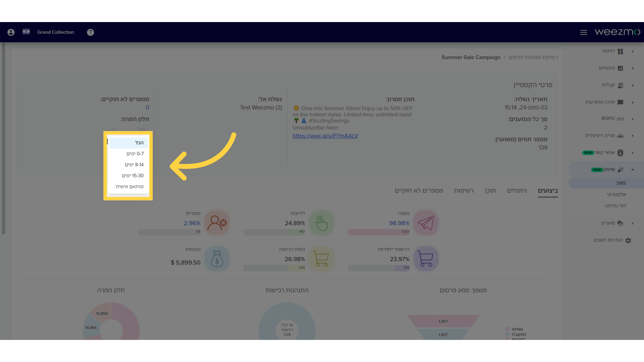
Task: Click the weezmo logo
Action: point(618,32)
